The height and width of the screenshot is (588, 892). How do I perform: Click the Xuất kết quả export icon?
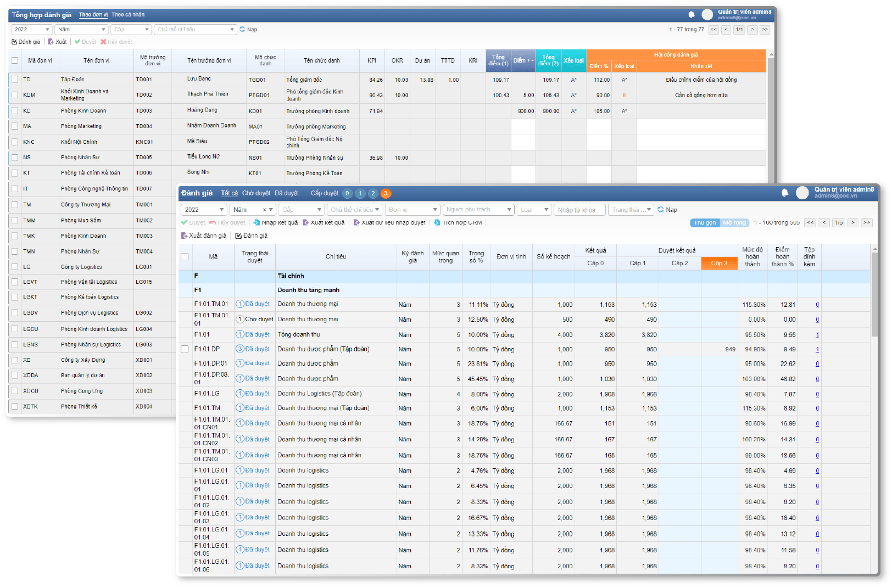point(306,223)
